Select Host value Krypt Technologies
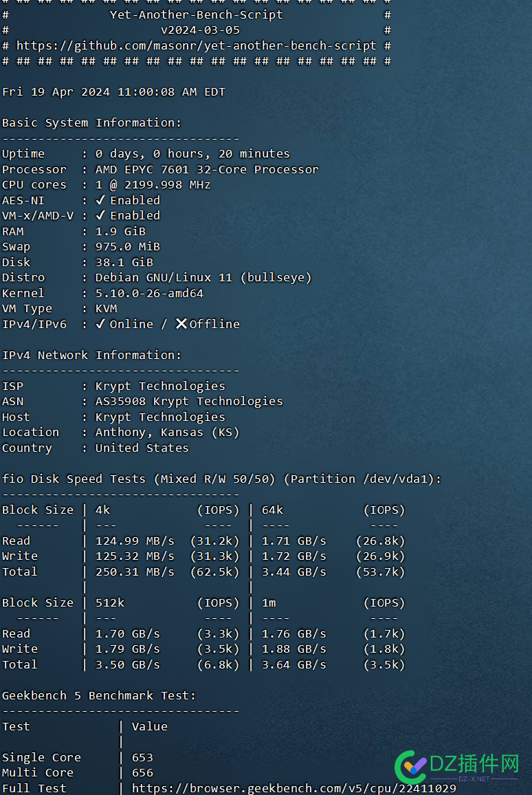 coord(160,417)
